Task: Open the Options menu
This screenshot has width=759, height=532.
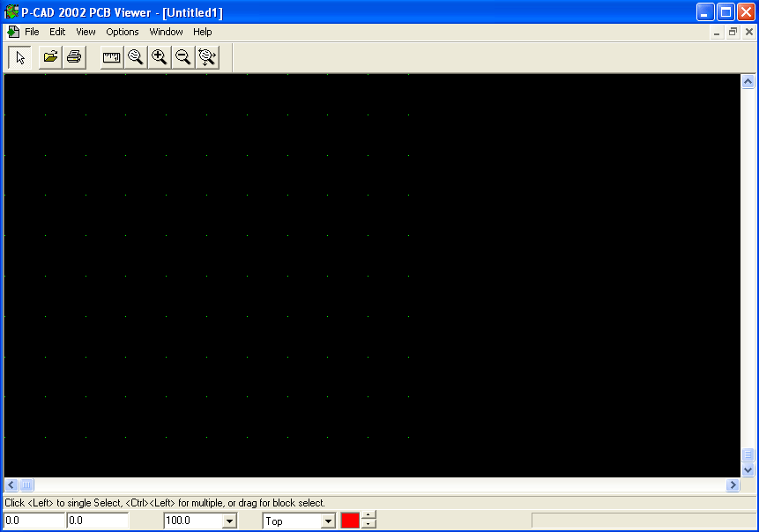Action: click(123, 32)
